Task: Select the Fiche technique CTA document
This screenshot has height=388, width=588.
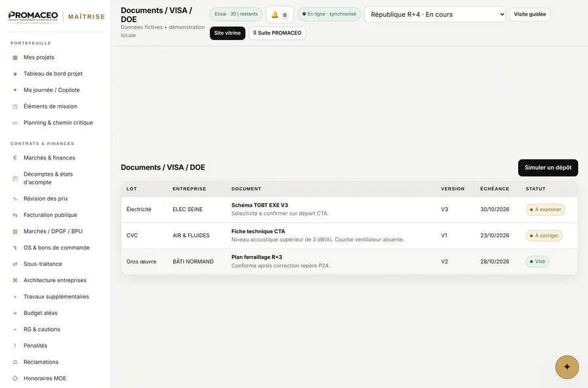Action: pyautogui.click(x=258, y=231)
